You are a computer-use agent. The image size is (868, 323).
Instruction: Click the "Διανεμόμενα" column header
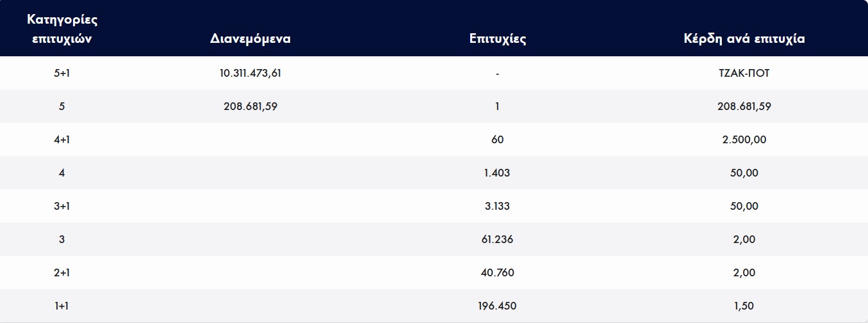pyautogui.click(x=250, y=39)
